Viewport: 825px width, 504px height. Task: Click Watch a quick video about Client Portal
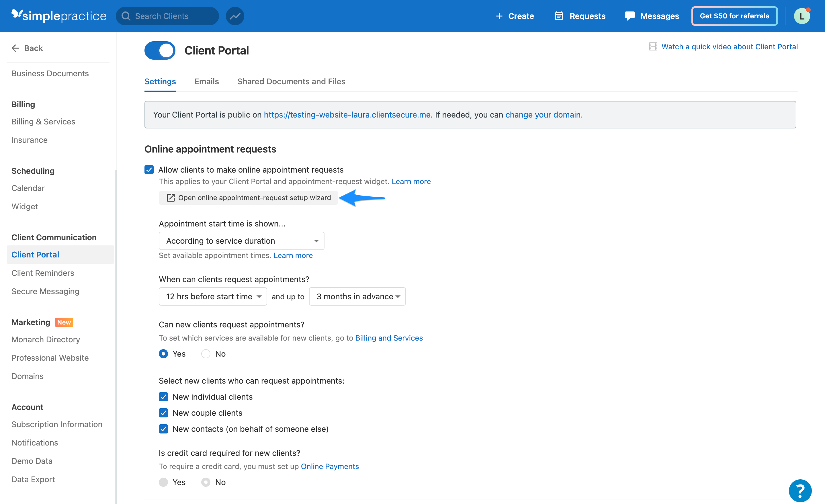(730, 46)
